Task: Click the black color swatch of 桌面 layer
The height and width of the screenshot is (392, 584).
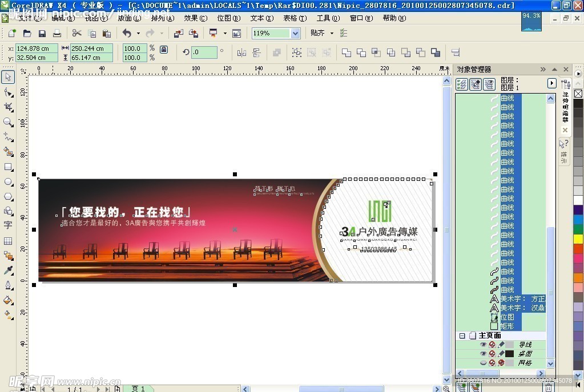Action: pos(509,354)
